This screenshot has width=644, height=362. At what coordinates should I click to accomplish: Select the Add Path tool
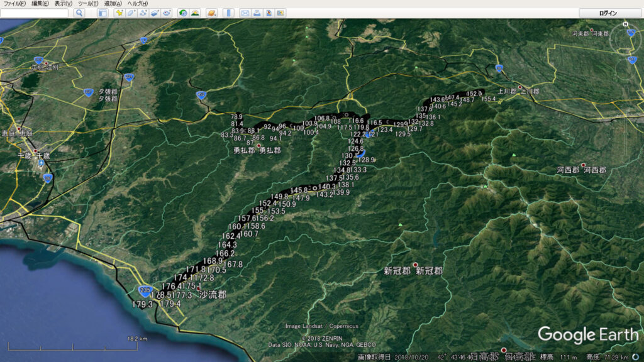tap(143, 13)
